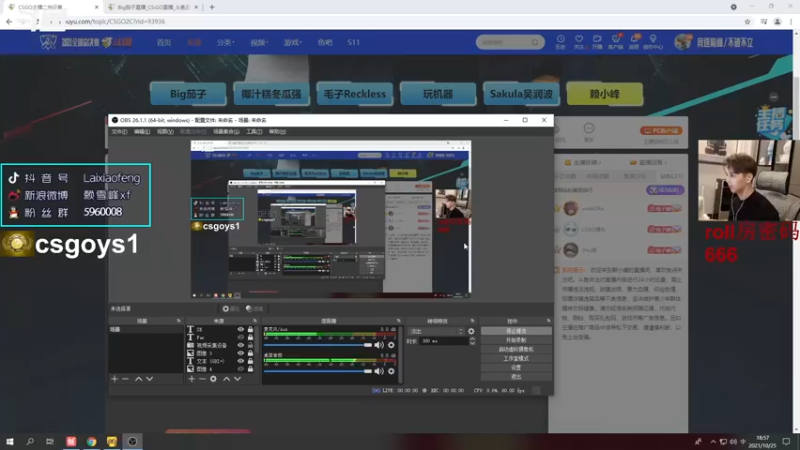Click browser bookmark star icon

point(747,21)
